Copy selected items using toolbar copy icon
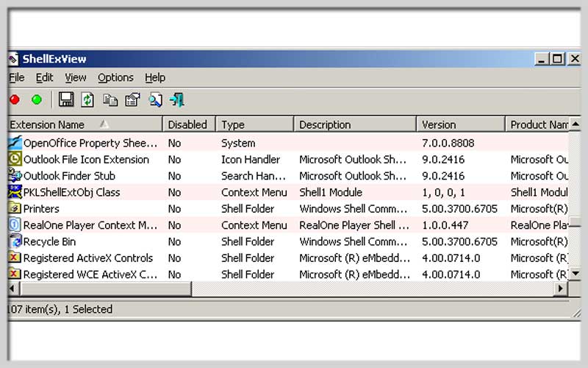This screenshot has height=368, width=588. (x=110, y=100)
